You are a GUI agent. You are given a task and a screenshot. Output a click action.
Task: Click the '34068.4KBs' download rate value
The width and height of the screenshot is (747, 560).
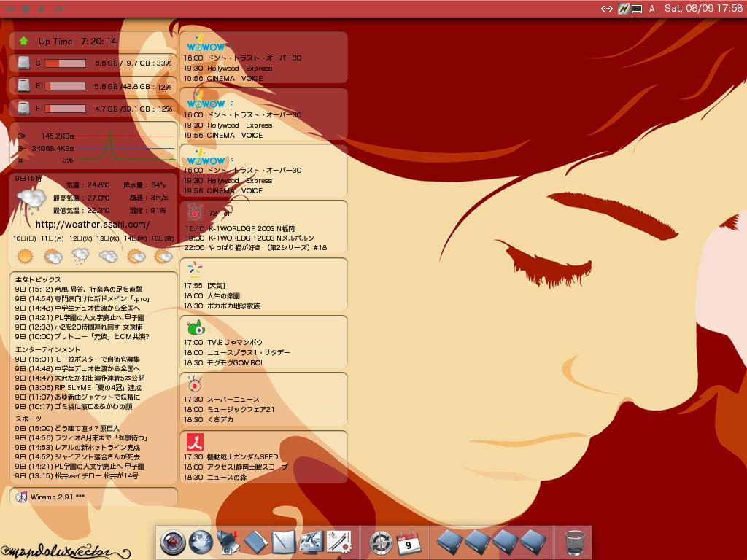[53, 148]
